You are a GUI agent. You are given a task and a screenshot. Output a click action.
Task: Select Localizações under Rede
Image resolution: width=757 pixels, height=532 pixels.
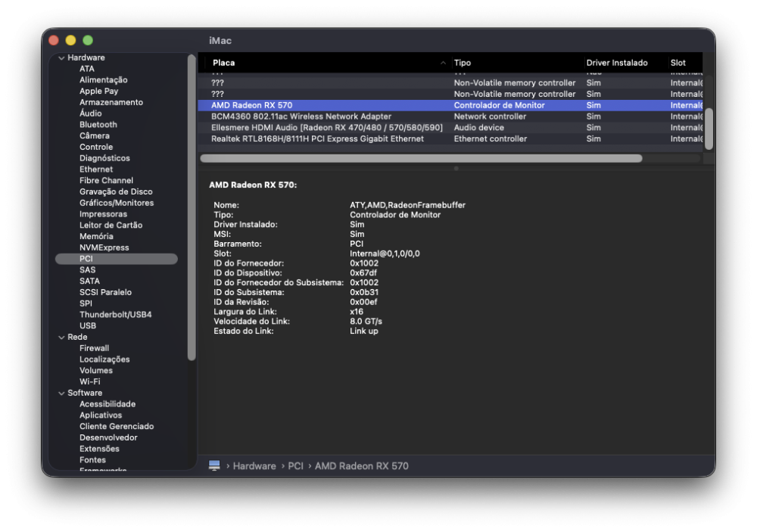coord(104,359)
